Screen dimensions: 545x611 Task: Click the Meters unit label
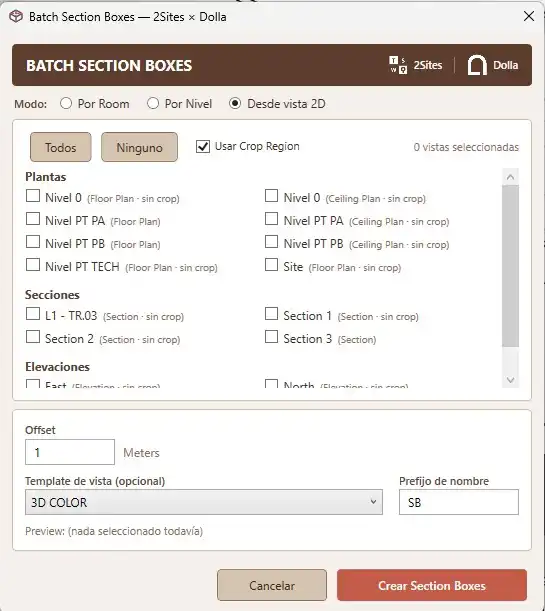[x=141, y=453]
